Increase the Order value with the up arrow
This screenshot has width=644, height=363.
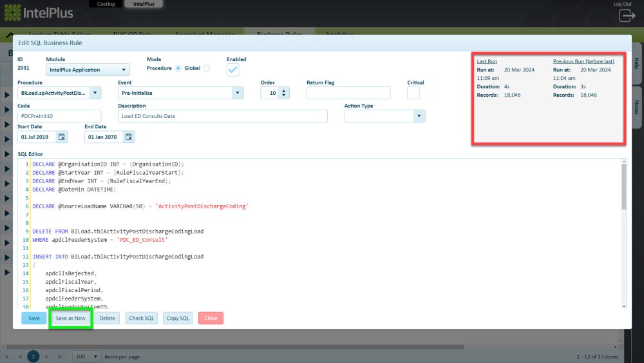point(284,90)
